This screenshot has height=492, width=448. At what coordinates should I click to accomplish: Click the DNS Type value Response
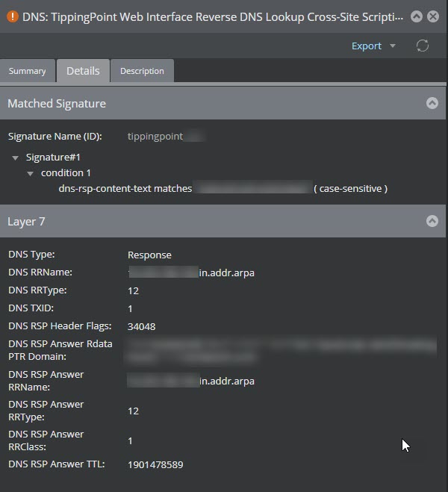coord(149,255)
